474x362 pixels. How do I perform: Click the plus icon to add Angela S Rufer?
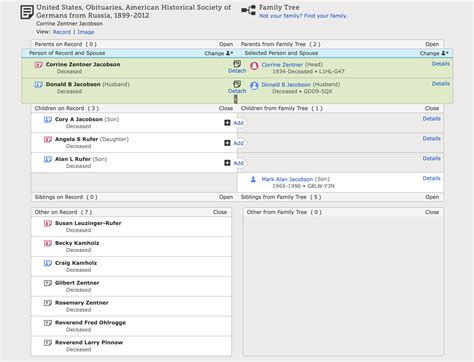coord(227,143)
